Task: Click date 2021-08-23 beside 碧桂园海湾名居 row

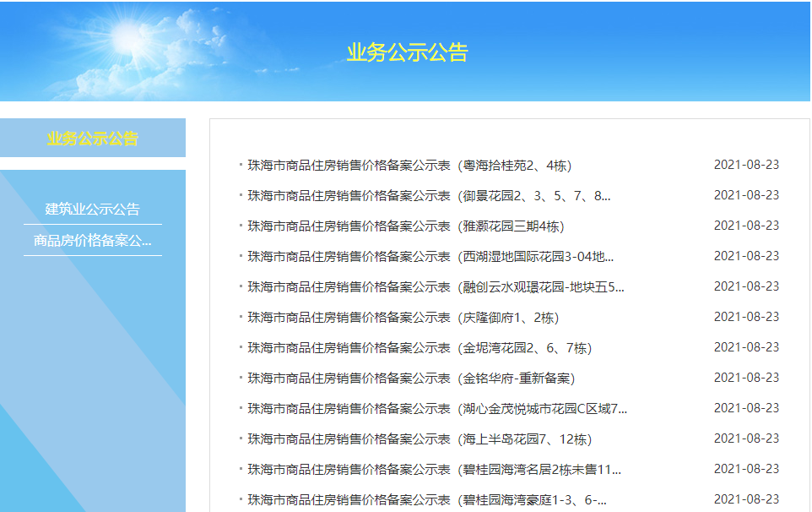Action: pyautogui.click(x=746, y=469)
